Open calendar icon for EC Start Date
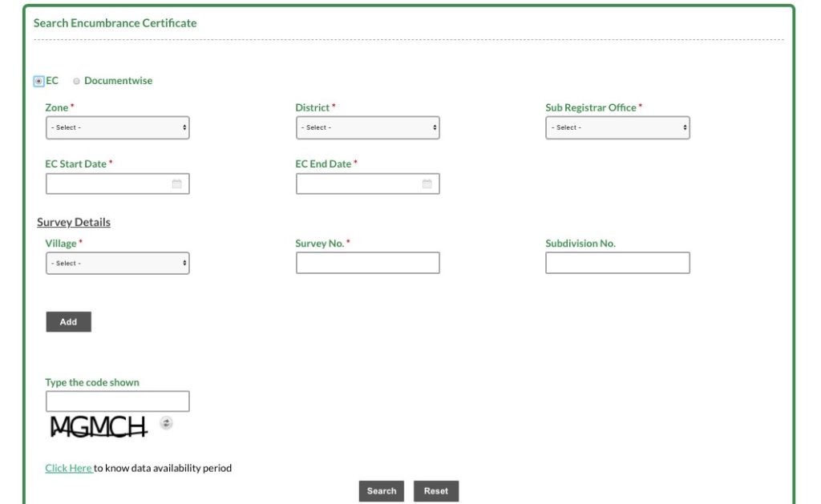Screen dimensions: 821x504 point(177,183)
